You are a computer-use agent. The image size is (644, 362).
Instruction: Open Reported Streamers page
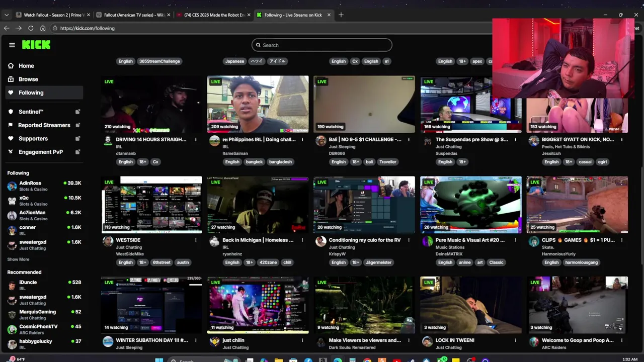tap(44, 125)
